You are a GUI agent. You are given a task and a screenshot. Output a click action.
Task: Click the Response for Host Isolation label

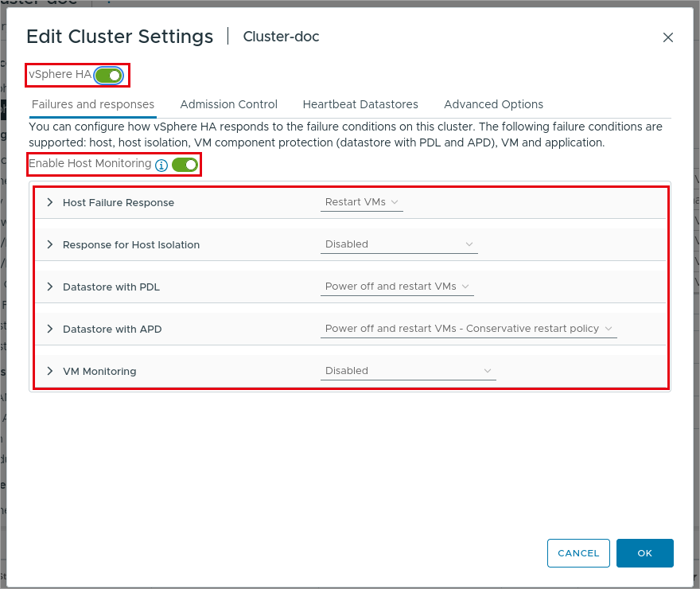(131, 244)
